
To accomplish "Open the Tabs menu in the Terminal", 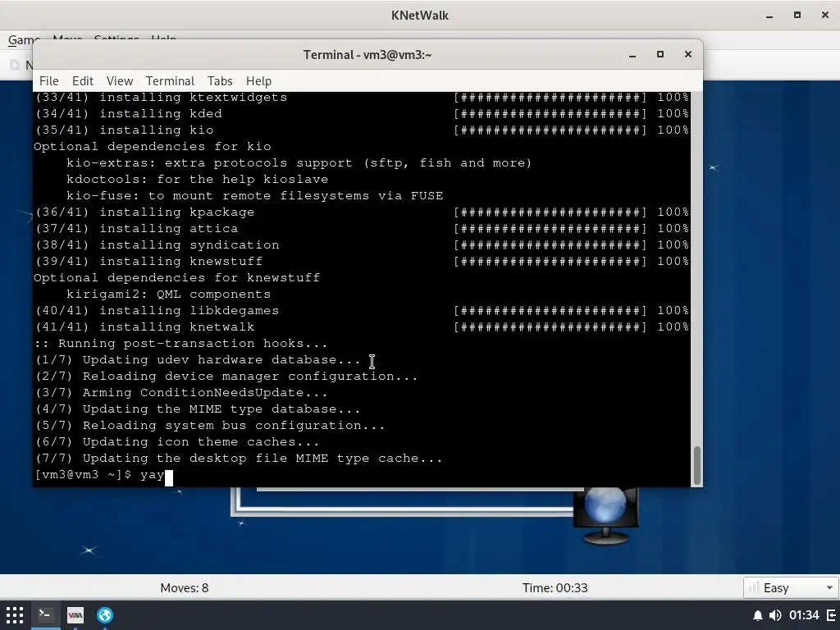I will pyautogui.click(x=220, y=81).
